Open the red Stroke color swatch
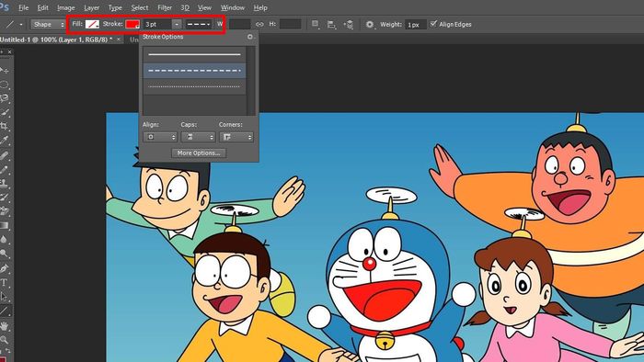The image size is (644, 362). point(132,24)
